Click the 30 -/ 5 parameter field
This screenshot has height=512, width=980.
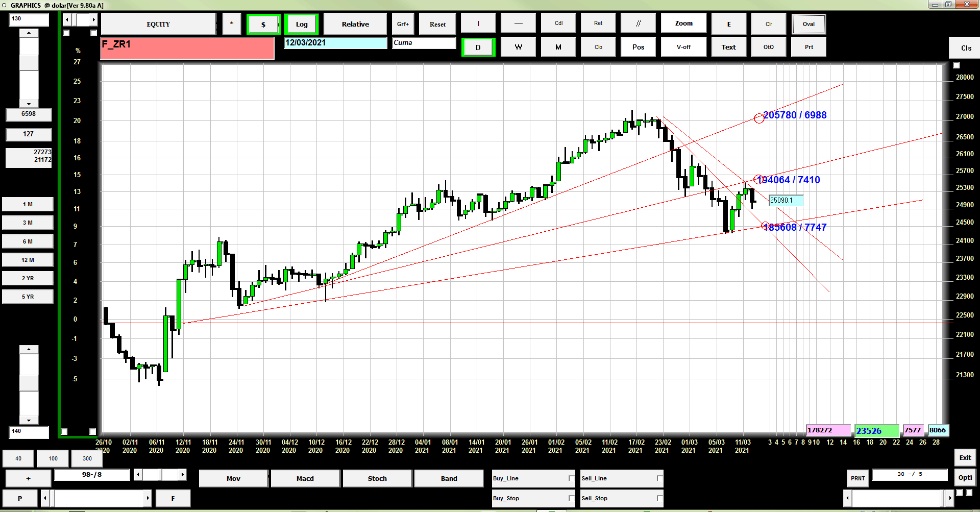click(910, 474)
